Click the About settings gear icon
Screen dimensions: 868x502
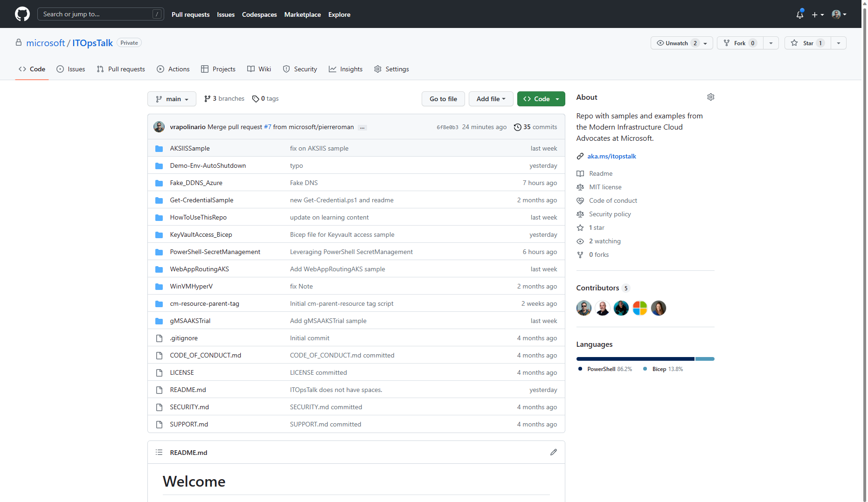[x=711, y=97]
